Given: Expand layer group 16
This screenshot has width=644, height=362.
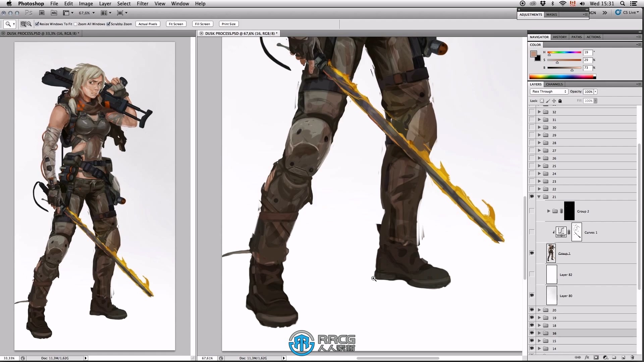Looking at the screenshot, I should point(539,333).
